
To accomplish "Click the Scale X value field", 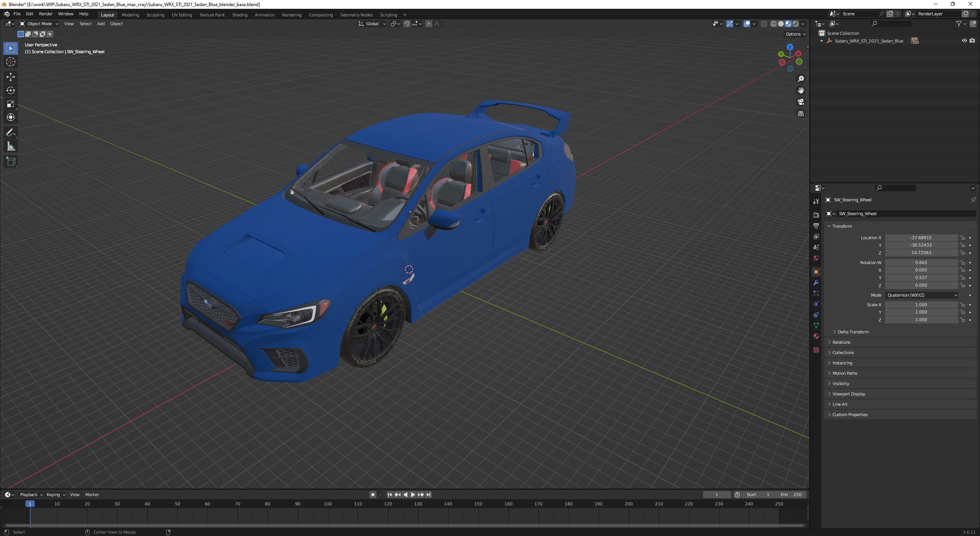I will [x=921, y=305].
